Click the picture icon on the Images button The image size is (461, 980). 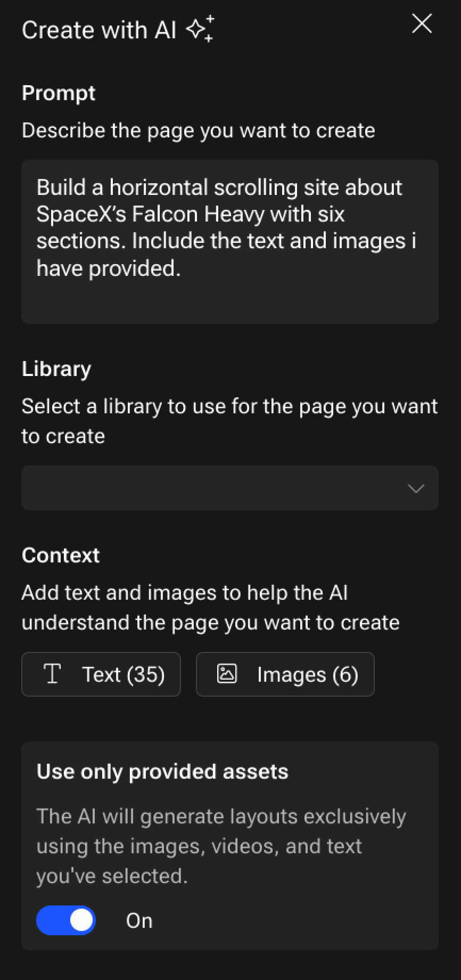coord(227,674)
